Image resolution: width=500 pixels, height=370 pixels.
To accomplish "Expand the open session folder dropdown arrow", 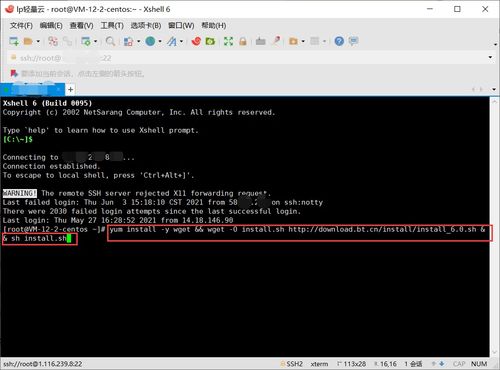I will pos(38,41).
